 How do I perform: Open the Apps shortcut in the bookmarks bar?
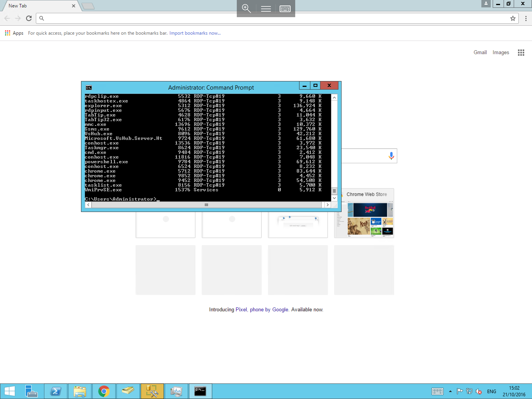pos(14,33)
